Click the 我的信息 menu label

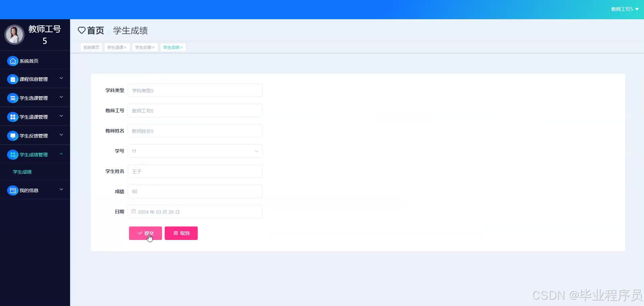click(x=29, y=190)
